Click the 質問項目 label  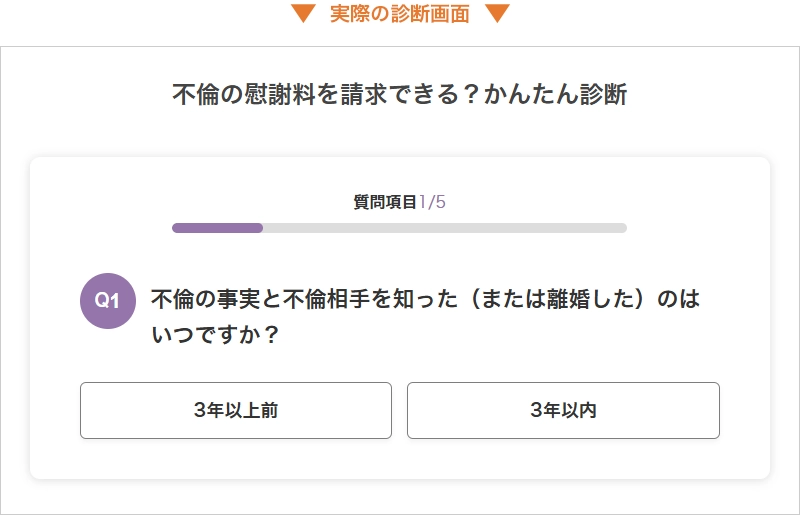pos(385,202)
